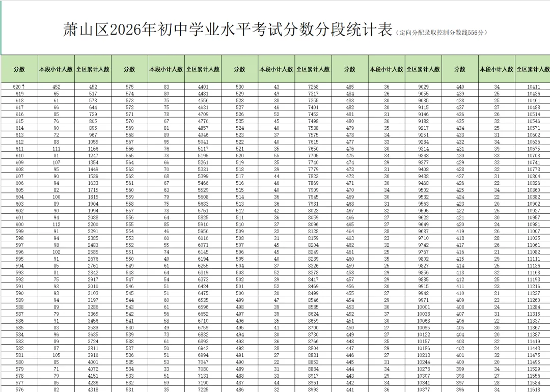The height and width of the screenshot is (392, 550).
Task: Select cumulative total 10001
Action: [x=423, y=307]
